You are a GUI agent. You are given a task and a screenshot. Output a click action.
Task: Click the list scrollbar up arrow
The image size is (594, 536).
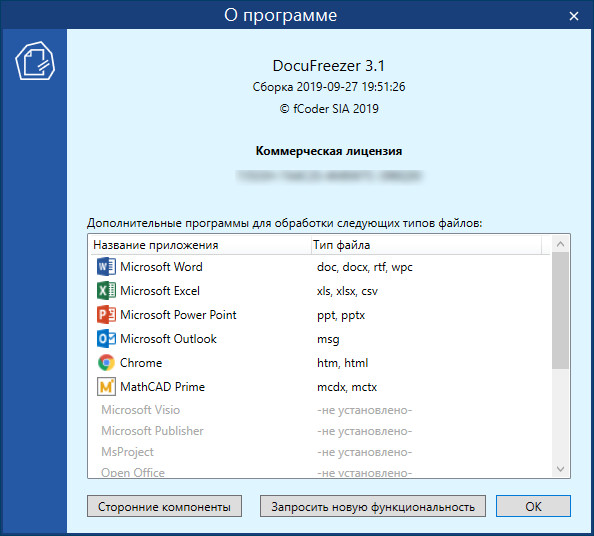pos(561,244)
